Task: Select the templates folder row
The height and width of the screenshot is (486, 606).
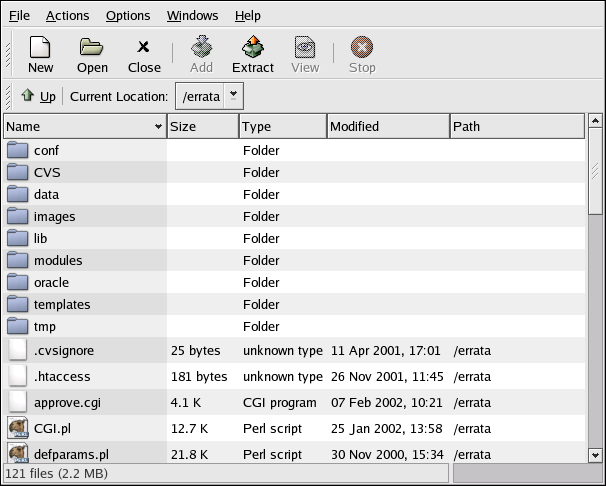Action: click(62, 304)
